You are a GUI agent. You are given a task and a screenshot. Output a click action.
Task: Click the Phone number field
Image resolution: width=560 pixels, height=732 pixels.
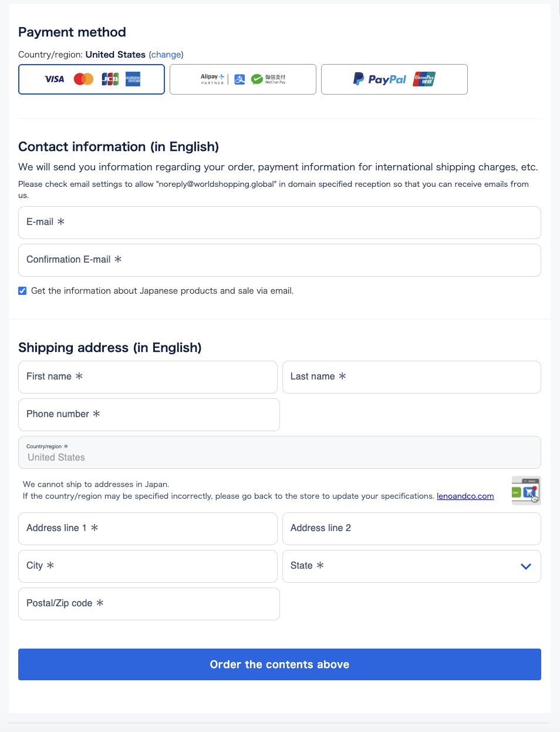coord(149,415)
